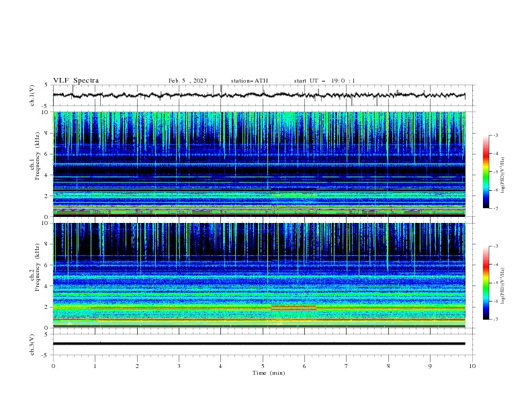Image resolution: width=532 pixels, height=411 pixels.
Task: Click time axis tick label "5"
Action: click(263, 366)
